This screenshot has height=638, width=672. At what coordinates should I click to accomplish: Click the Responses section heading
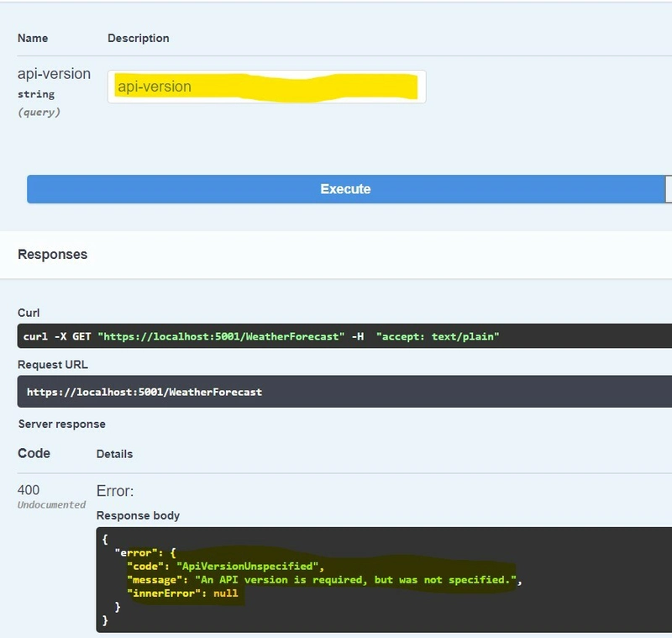[52, 254]
